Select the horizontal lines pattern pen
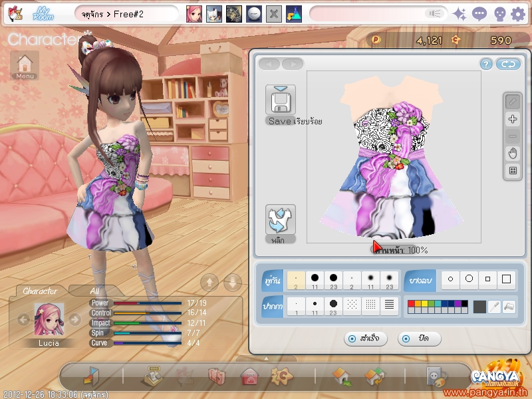532x399 pixels. point(389,306)
